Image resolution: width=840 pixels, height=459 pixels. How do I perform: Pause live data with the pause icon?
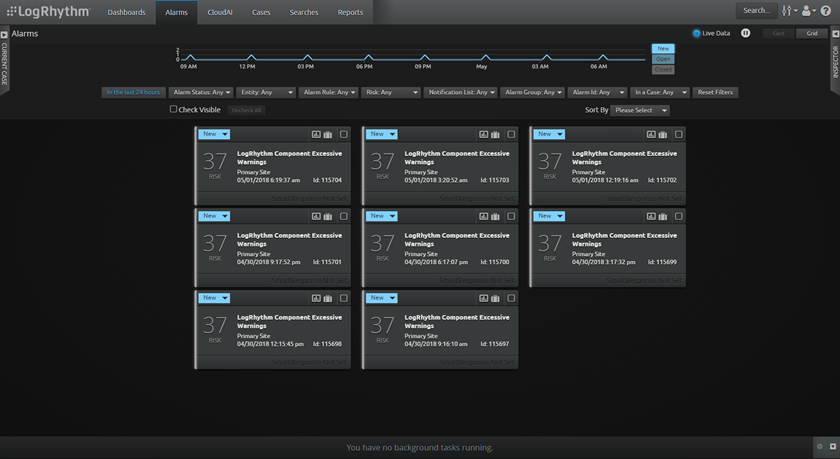coord(745,33)
